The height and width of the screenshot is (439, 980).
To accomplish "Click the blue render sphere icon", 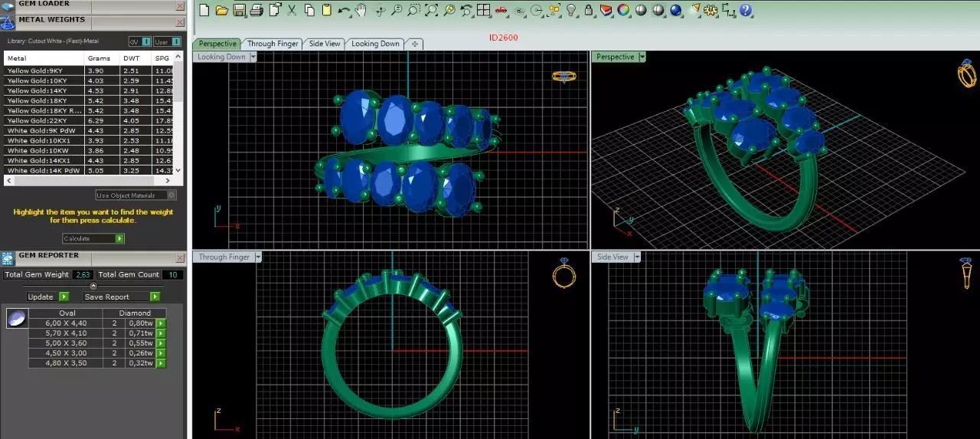I will [x=676, y=11].
